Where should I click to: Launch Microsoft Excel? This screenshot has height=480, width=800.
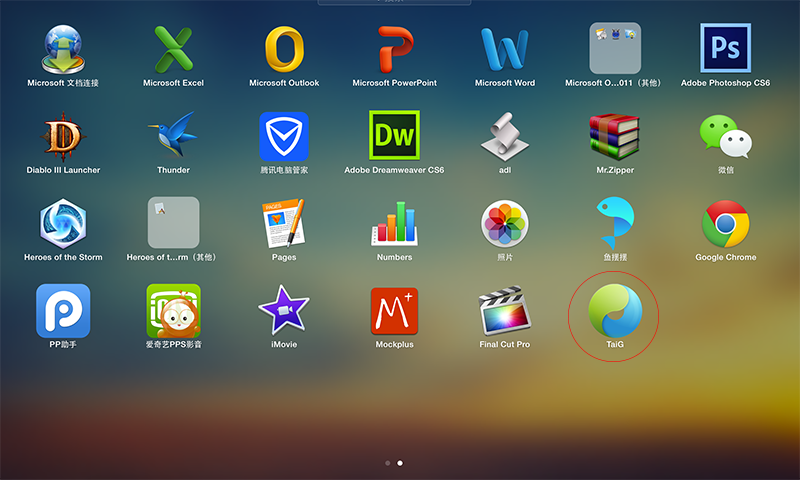(173, 49)
